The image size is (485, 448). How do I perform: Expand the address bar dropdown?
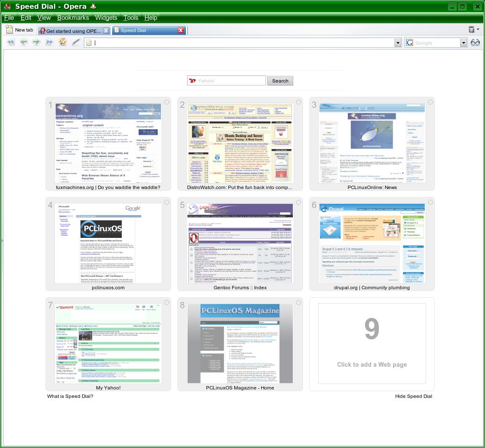[x=398, y=43]
